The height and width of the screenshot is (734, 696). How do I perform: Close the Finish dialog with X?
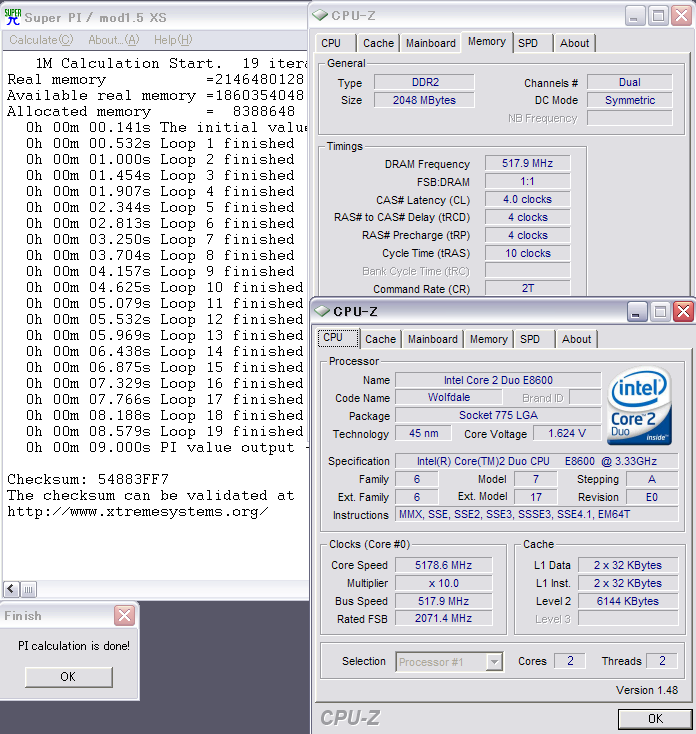click(125, 616)
